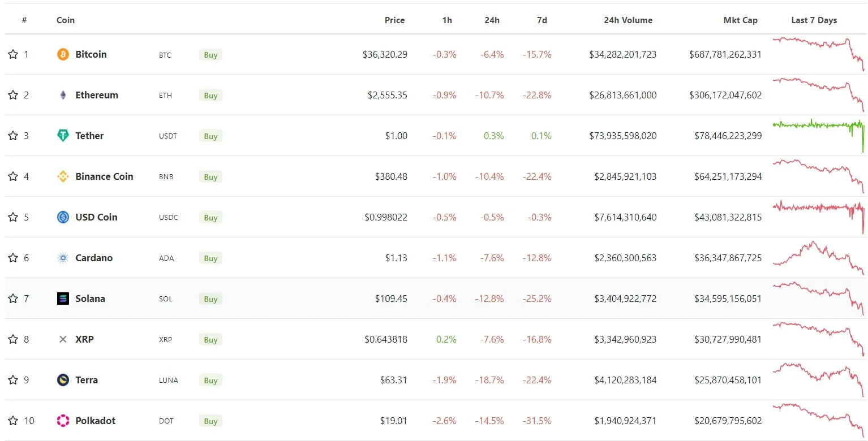Viewport: 868px width, 441px height.
Task: Click the Terra logo icon
Action: point(63,380)
